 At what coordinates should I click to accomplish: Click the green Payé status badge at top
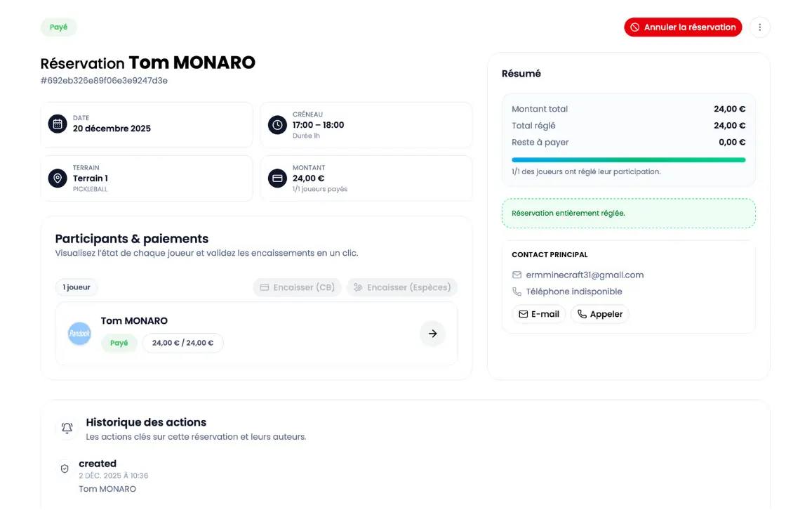point(59,27)
